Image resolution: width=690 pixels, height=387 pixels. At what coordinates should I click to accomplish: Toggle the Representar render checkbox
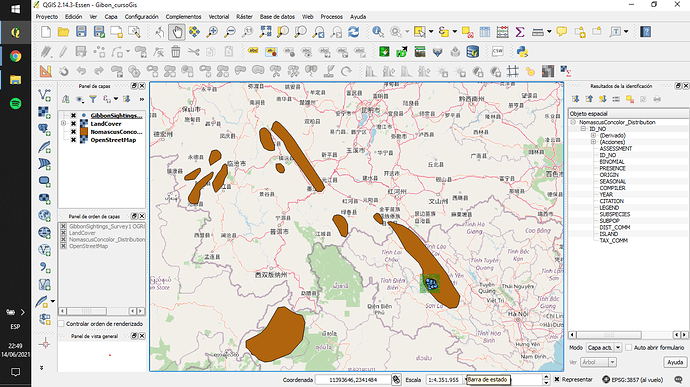tap(557, 379)
